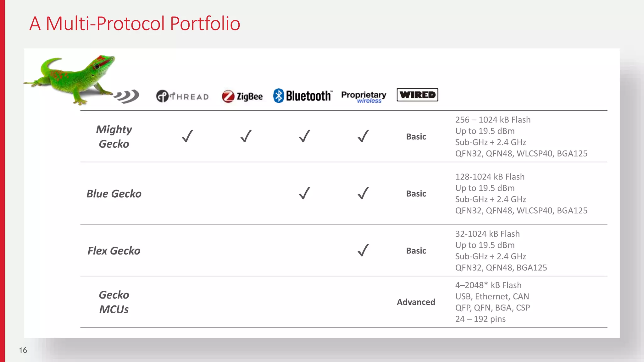Screen dimensions: 644x362
Task: Click 'Up to 19.5 dBm' in Flex Gecko row
Action: click(485, 245)
